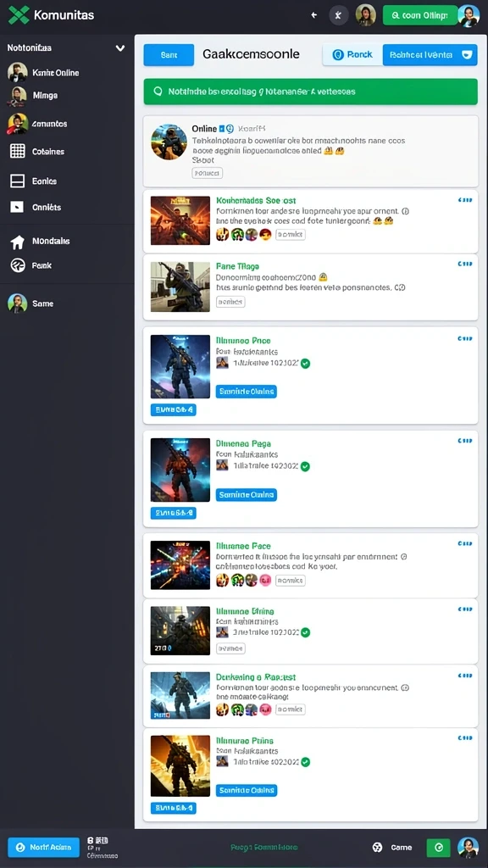Screen dimensions: 488x868
Task: Collapse the Nobtonitaa sidebar chevron
Action: 119,48
